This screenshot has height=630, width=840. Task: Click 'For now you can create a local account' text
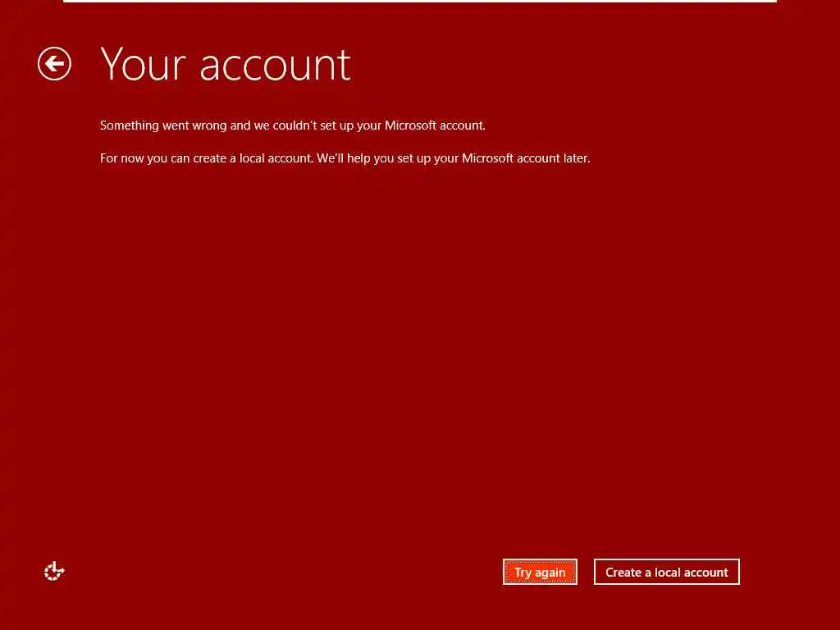[x=345, y=158]
